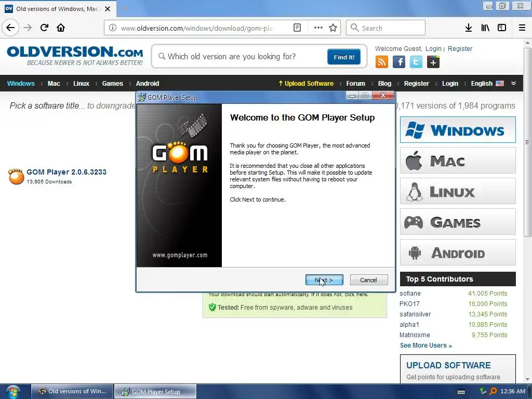Image resolution: width=532 pixels, height=399 pixels.
Task: Open the tray on-screen keyboard icon
Action: [461, 392]
